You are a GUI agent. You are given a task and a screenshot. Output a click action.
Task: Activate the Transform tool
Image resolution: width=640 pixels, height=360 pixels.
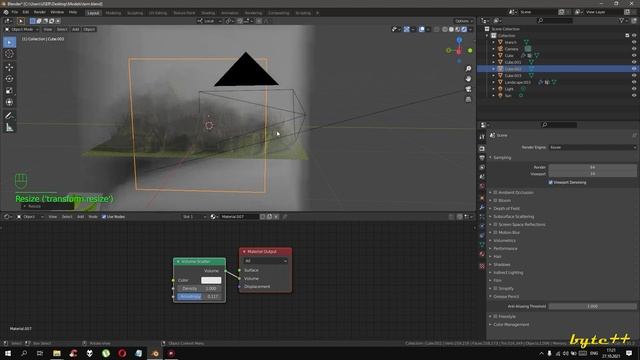click(x=9, y=102)
